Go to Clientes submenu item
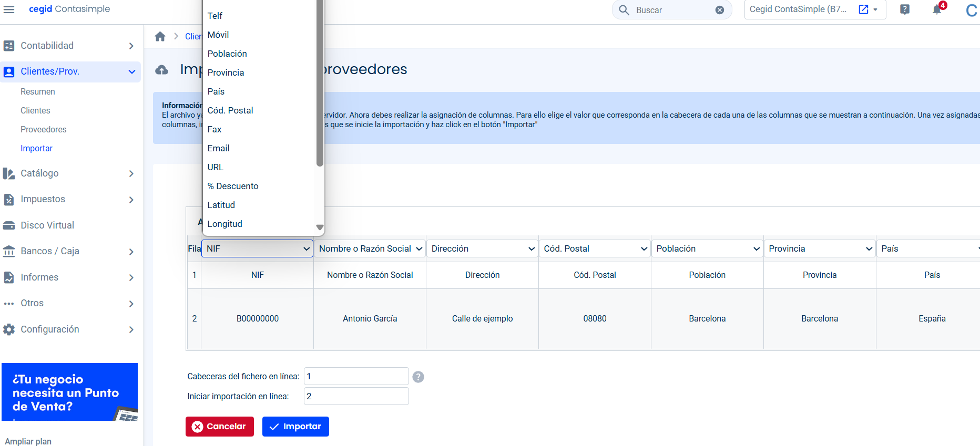 pos(35,110)
